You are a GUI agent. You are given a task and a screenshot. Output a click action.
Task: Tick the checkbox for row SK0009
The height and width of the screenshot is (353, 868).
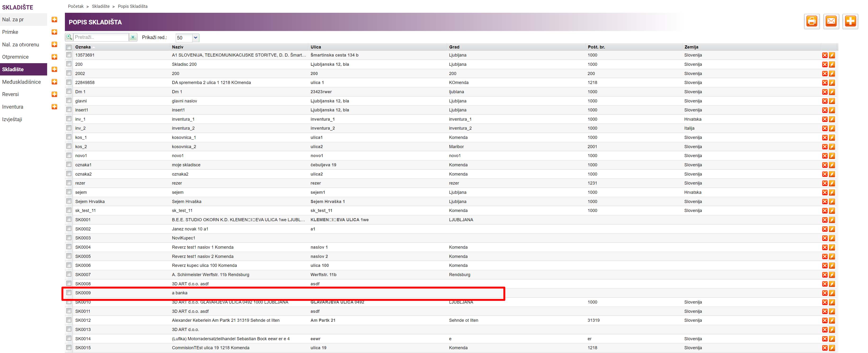point(69,293)
